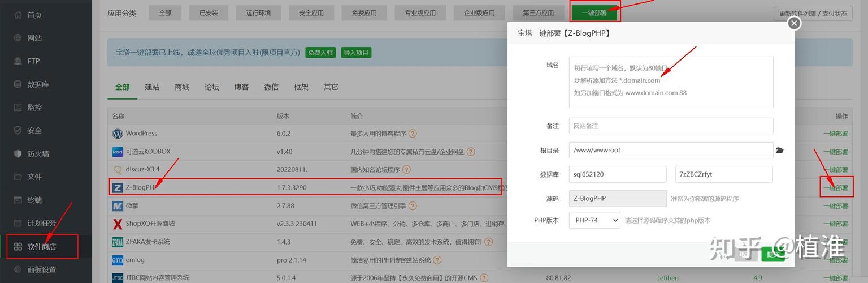Viewport: 868px width, 283px height.
Task: Click the WordPress logo icon
Action: 118,134
